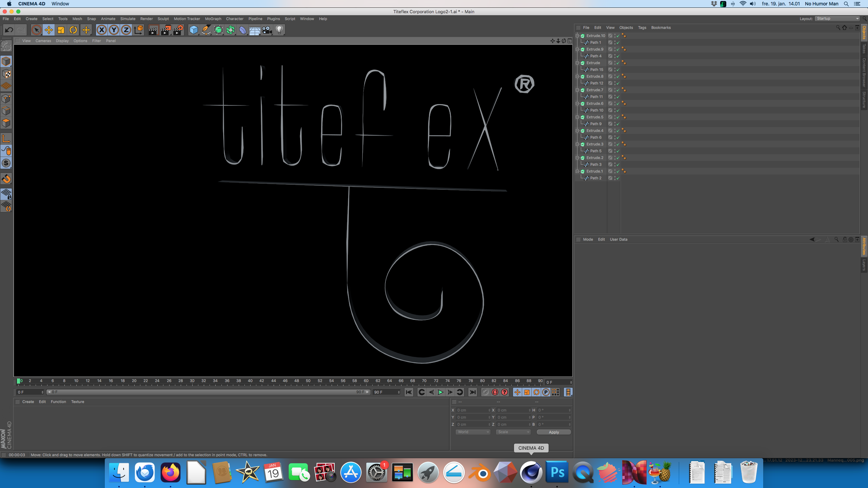This screenshot has height=488, width=868.
Task: Open material manager Create menu
Action: pyautogui.click(x=28, y=402)
